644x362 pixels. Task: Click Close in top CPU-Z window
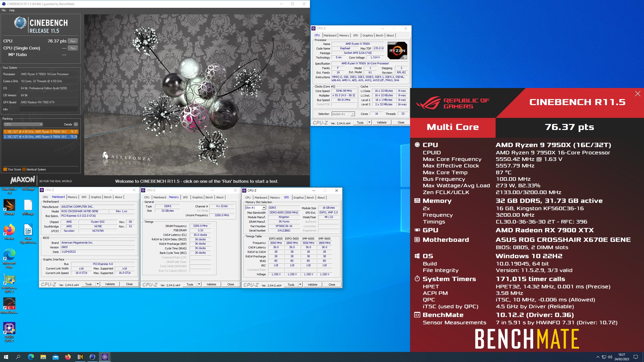coord(401,122)
